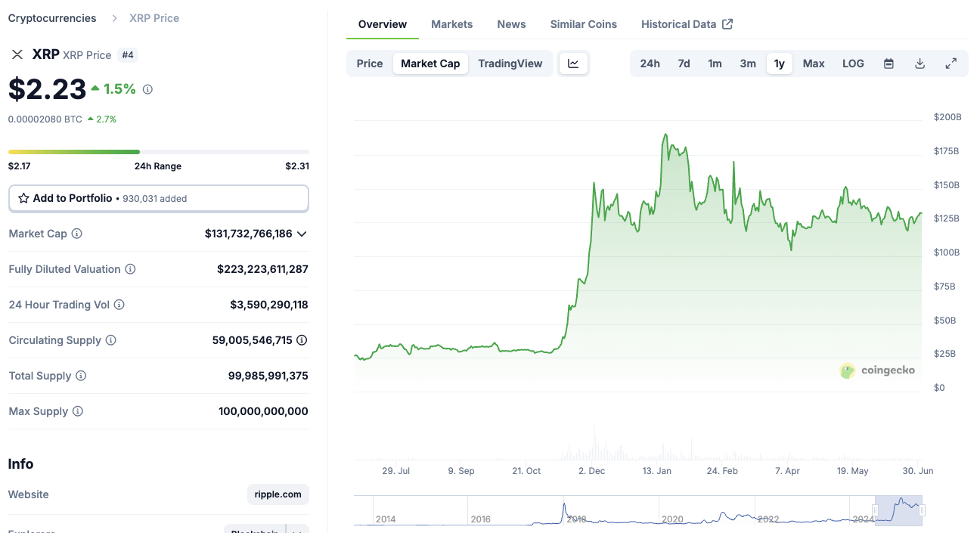Viewport: 980px width, 533px height.
Task: Open the Similar Coins tab
Action: [x=584, y=24]
